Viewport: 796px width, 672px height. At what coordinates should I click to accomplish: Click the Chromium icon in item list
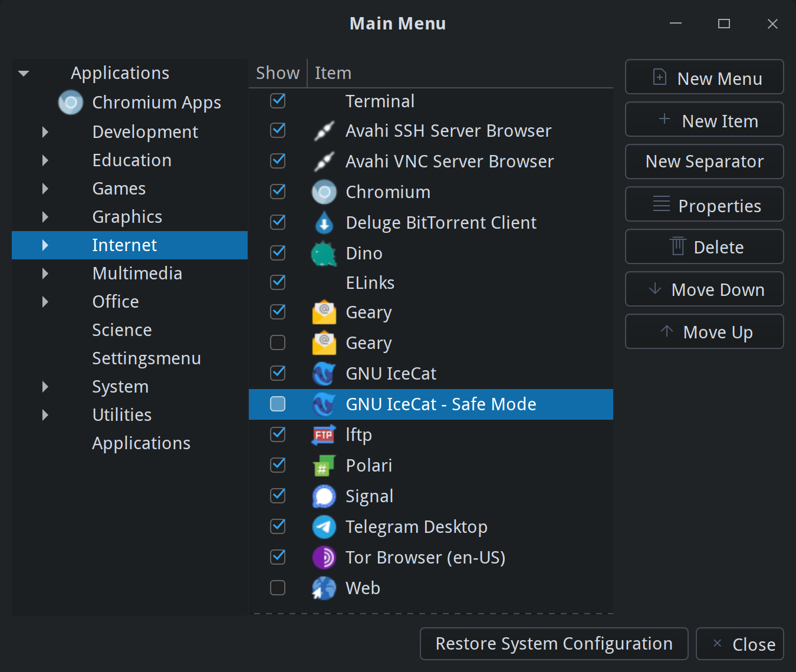(x=324, y=192)
